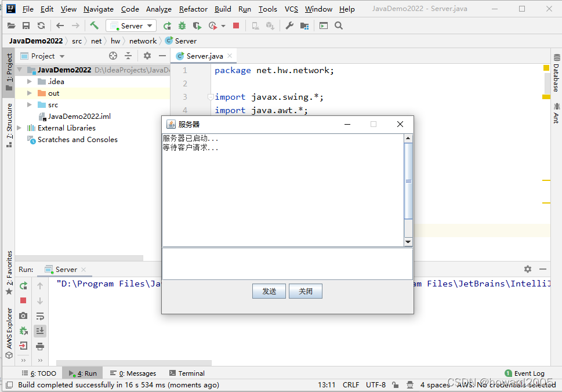
Task: Print console output with printer icon
Action: point(40,346)
